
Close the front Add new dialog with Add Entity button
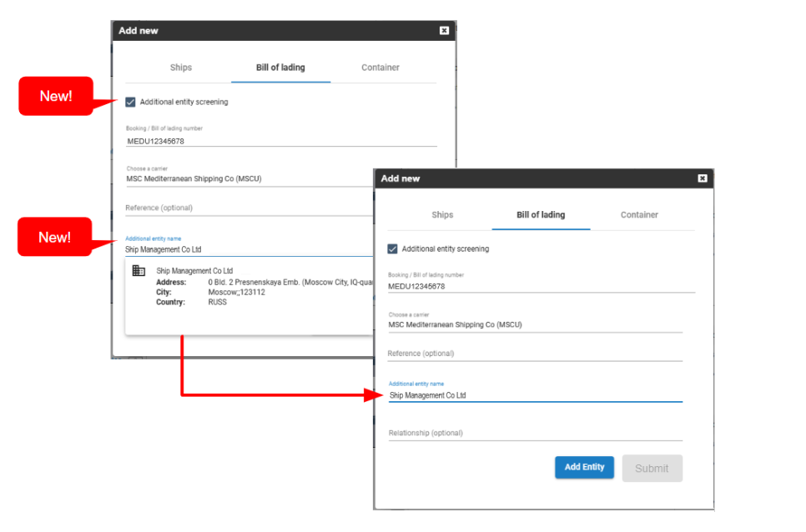pos(702,178)
